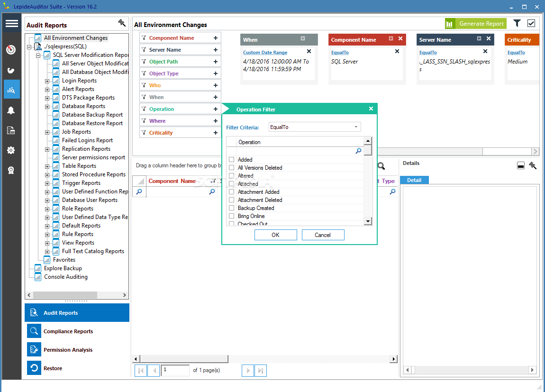Add the Who filter with plus
The width and height of the screenshot is (545, 392).
pos(216,85)
